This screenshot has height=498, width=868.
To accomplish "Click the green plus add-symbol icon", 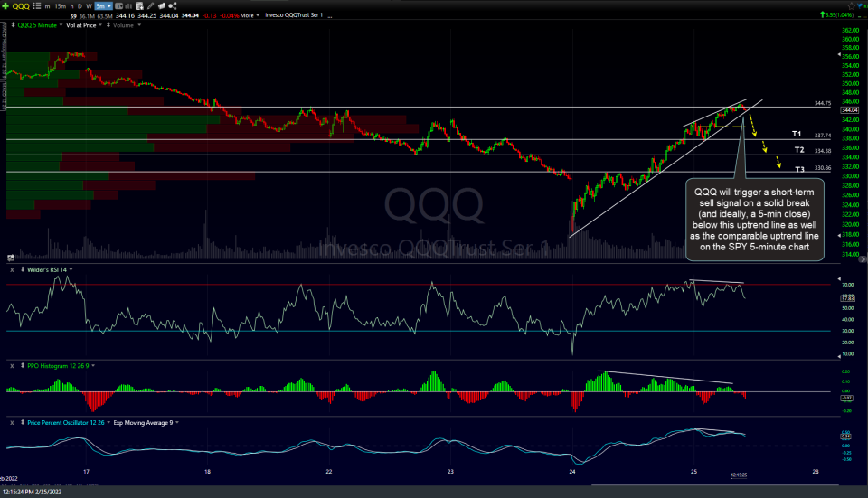I will click(5, 6).
